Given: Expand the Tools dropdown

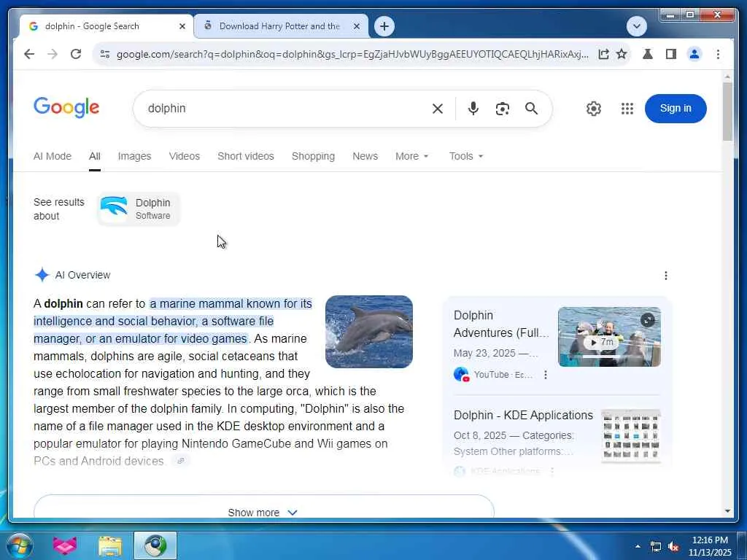Looking at the screenshot, I should point(466,156).
